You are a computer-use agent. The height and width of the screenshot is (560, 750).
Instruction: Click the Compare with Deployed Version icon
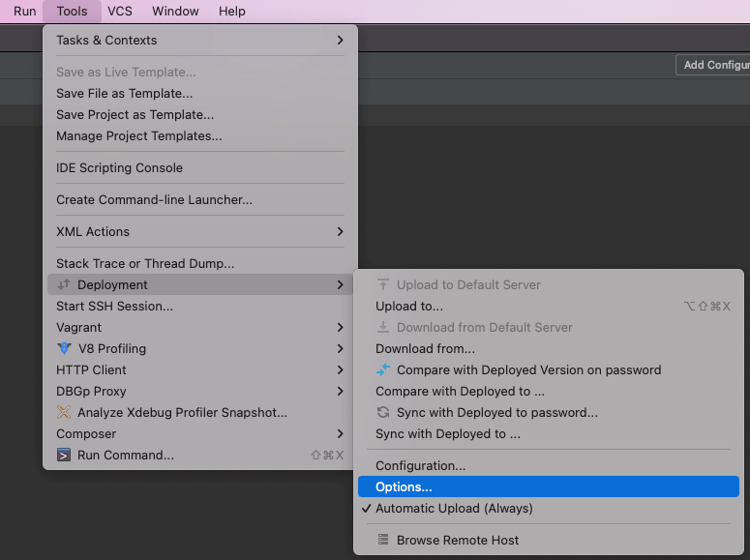coord(383,370)
